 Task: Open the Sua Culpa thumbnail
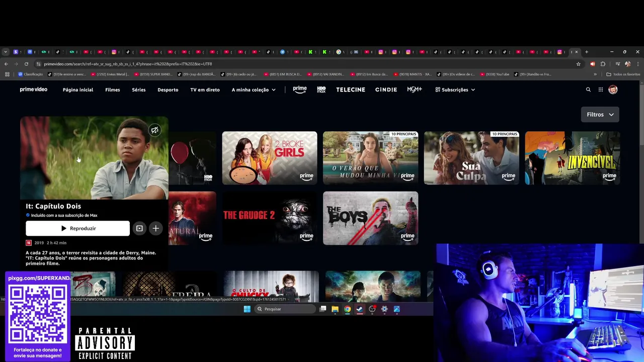pyautogui.click(x=471, y=158)
